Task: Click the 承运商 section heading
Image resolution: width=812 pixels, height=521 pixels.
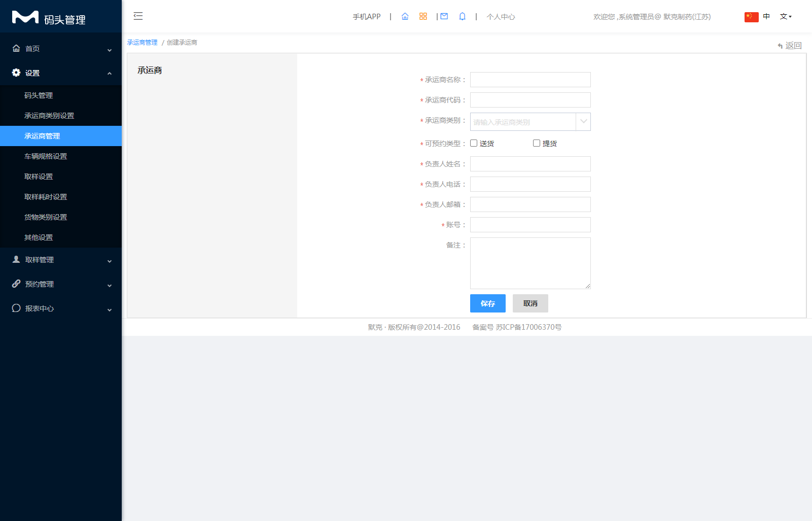Action: [150, 70]
